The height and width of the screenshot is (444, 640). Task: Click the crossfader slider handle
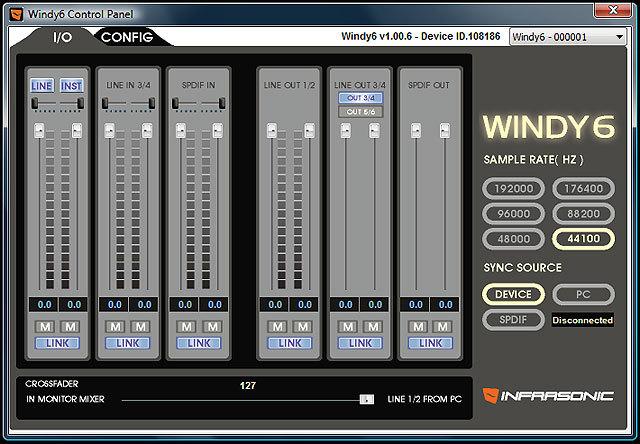tap(367, 399)
